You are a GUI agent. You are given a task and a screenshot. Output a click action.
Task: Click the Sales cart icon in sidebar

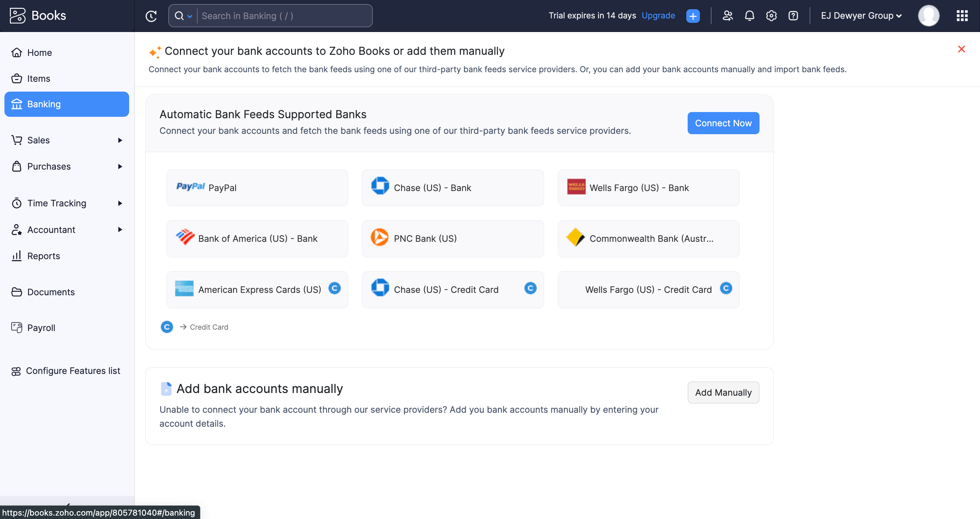pyautogui.click(x=16, y=140)
